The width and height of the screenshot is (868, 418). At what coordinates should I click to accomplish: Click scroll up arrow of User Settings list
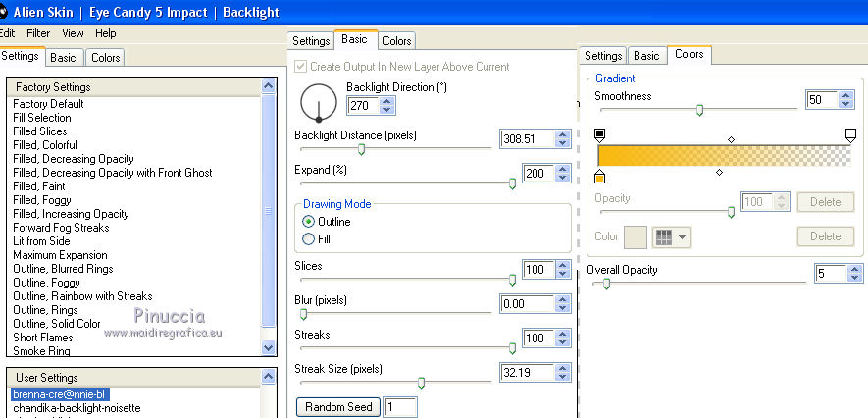(268, 377)
